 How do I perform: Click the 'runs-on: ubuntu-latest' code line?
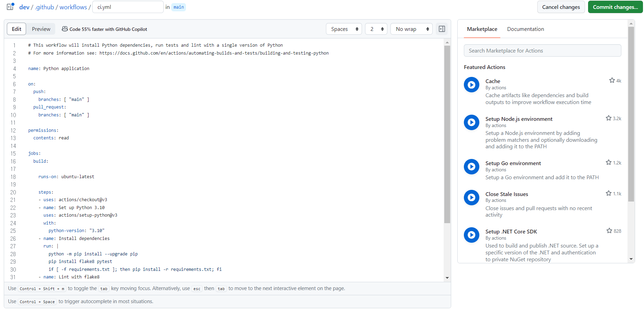click(66, 177)
